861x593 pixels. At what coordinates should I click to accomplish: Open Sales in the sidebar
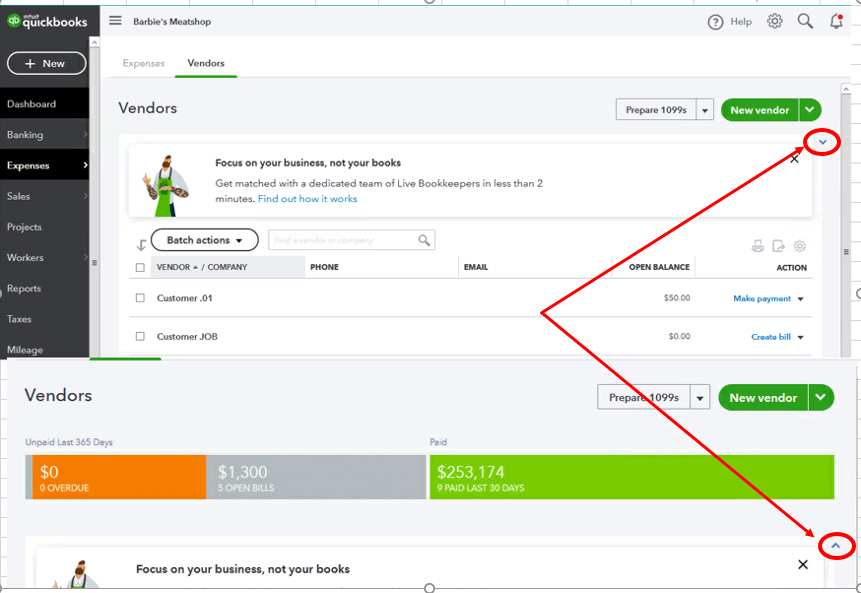pos(44,196)
